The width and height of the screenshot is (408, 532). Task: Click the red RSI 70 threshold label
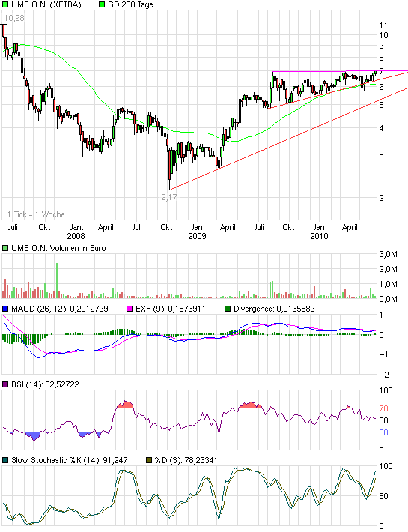click(x=383, y=408)
